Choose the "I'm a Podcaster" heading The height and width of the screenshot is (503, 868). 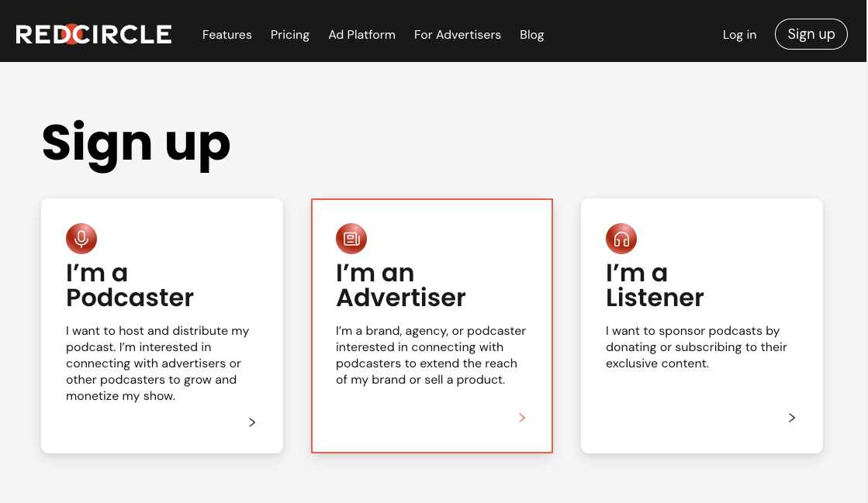click(x=130, y=285)
